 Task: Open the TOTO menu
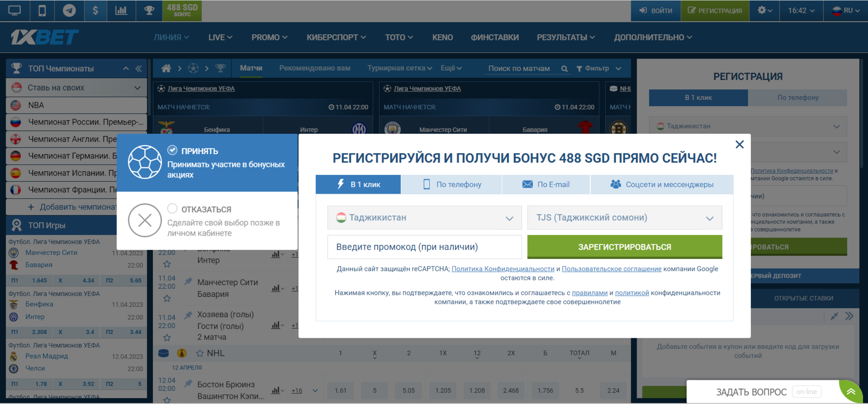coord(399,37)
